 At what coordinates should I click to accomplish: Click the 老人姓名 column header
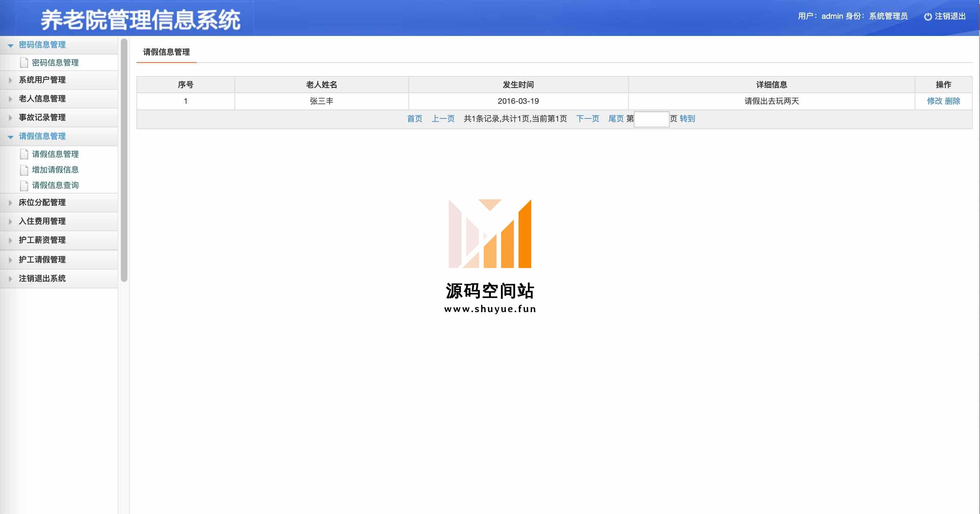[322, 85]
